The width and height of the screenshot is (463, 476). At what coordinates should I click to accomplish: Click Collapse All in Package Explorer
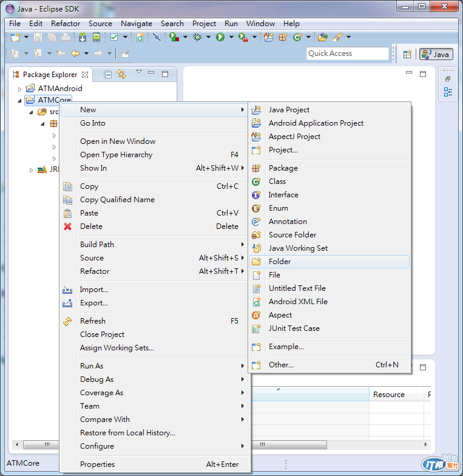click(x=108, y=74)
